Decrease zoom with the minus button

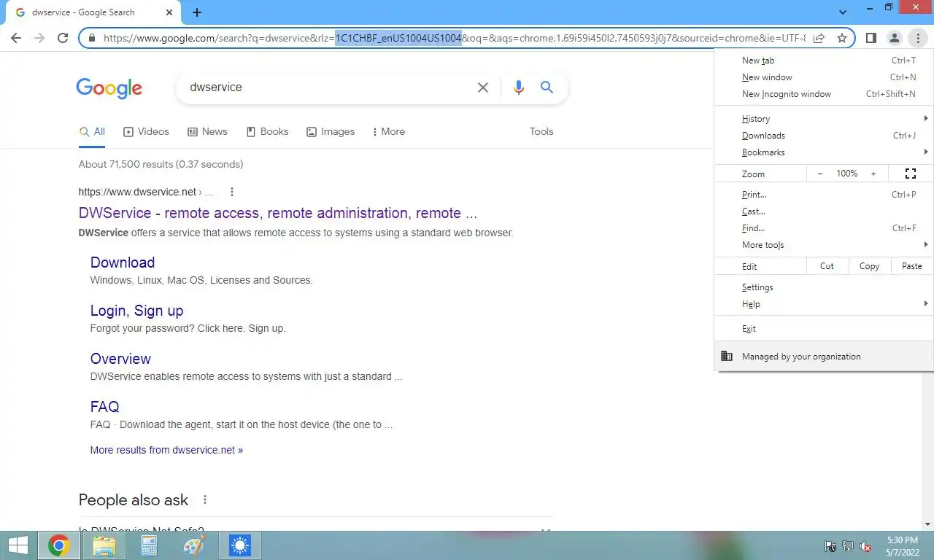click(x=820, y=174)
